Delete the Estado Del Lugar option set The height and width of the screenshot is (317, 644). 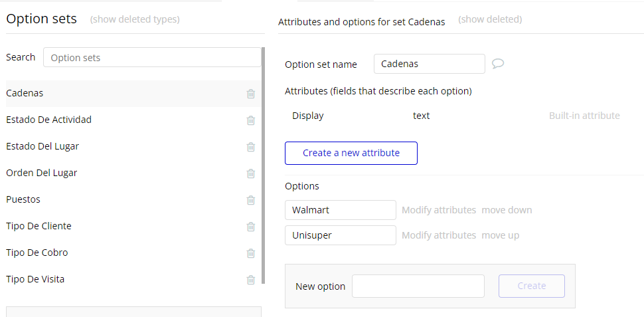(x=251, y=147)
